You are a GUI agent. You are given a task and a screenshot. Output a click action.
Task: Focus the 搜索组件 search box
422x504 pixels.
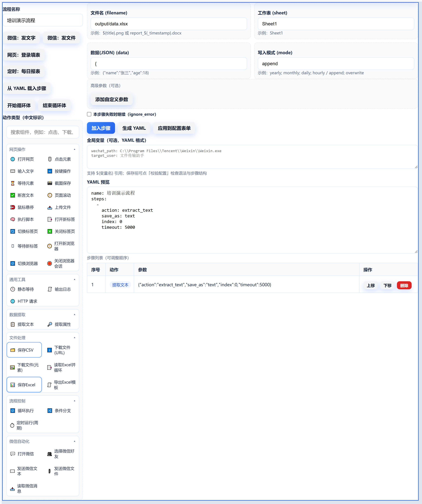[x=43, y=132]
